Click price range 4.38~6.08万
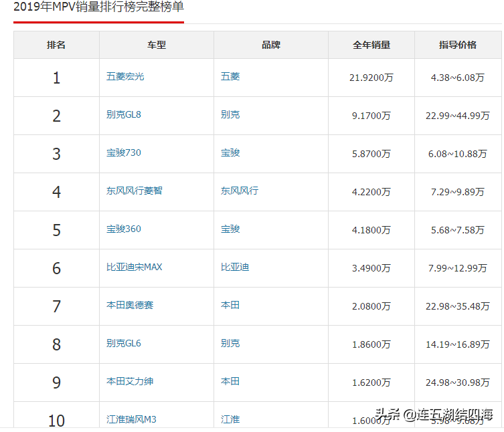The image size is (504, 432). click(x=458, y=78)
